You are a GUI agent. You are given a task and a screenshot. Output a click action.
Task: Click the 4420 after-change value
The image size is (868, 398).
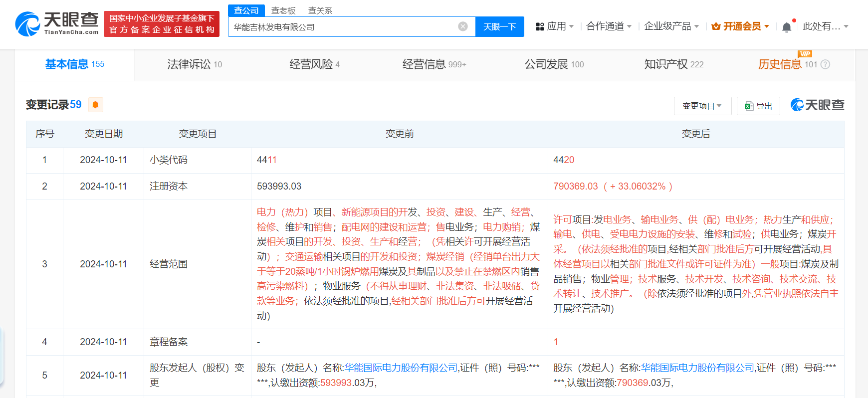pos(564,160)
